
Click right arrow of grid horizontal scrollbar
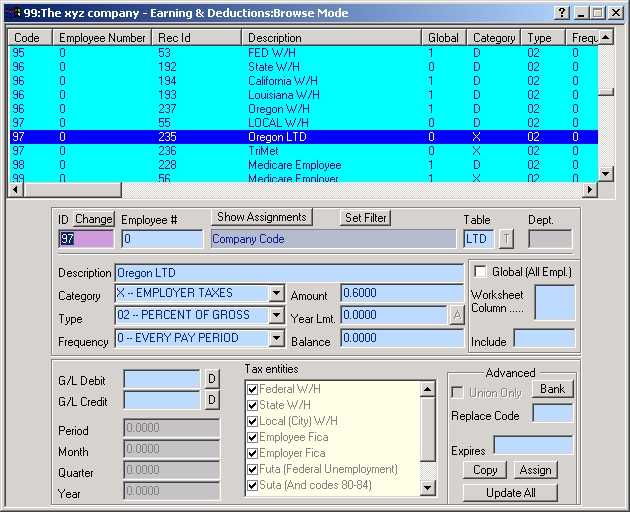(x=588, y=188)
